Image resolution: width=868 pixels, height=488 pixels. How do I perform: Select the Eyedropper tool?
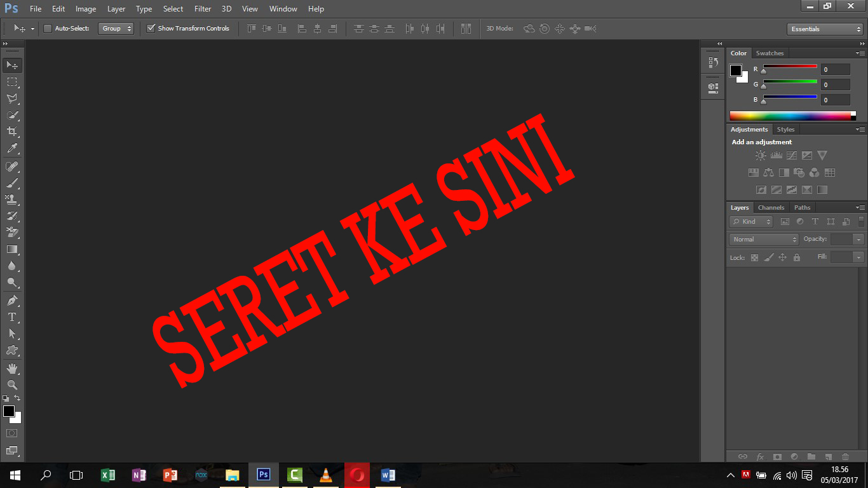(12, 149)
